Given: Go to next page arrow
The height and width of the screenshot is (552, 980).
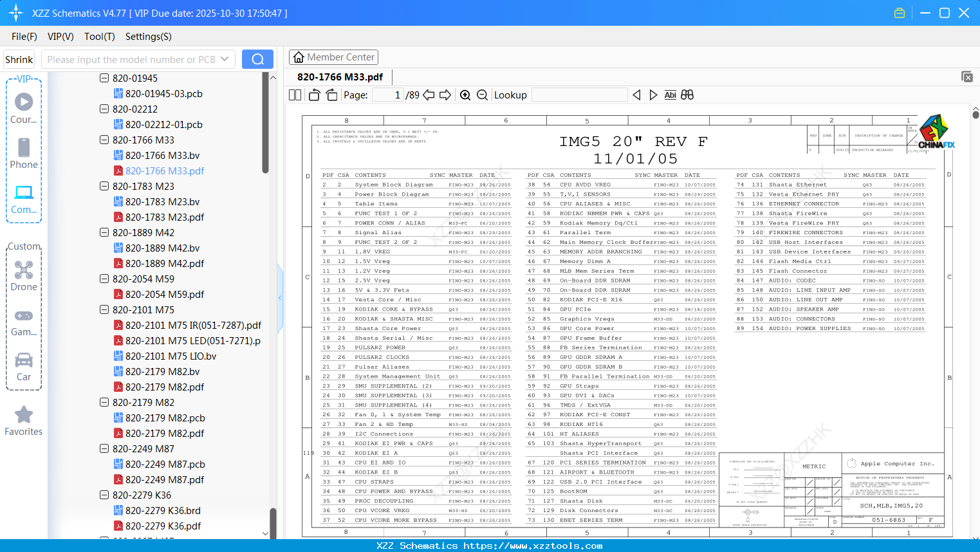Looking at the screenshot, I should click(445, 95).
